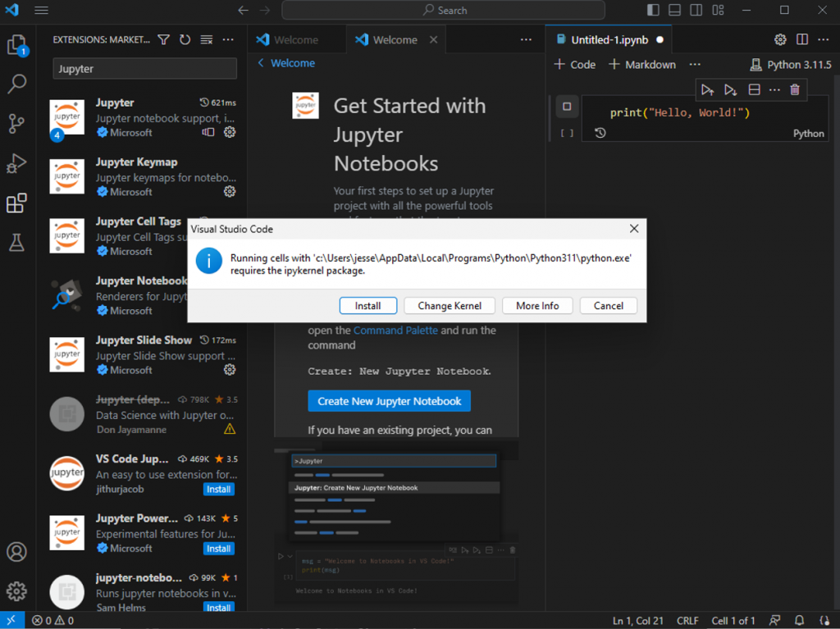Click Create New Jupyter Notebook button
The height and width of the screenshot is (629, 840).
390,401
